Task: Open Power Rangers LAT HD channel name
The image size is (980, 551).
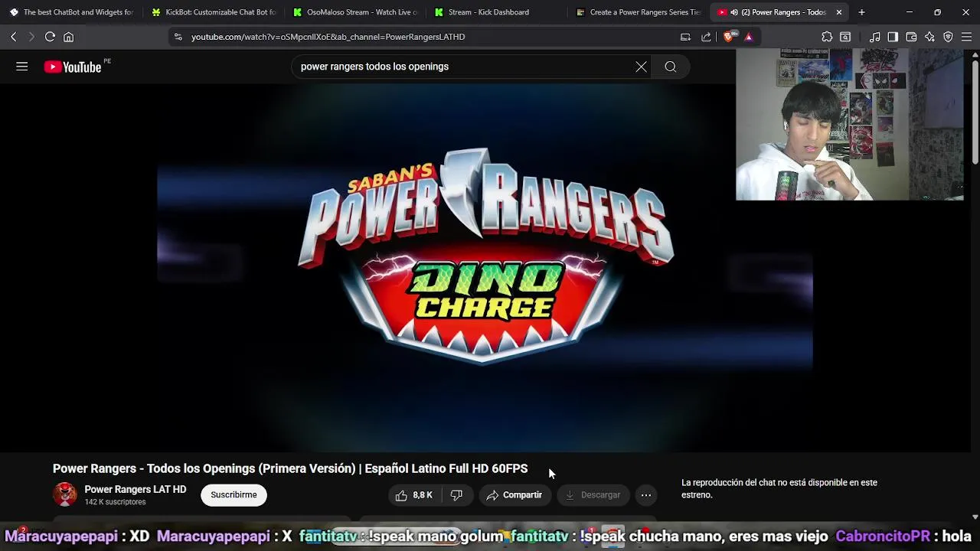Action: (136, 490)
